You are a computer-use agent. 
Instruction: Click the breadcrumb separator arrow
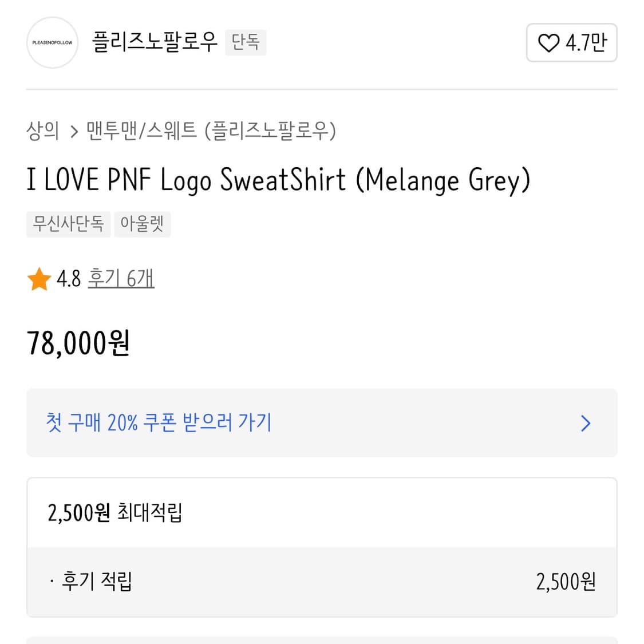coord(74,132)
